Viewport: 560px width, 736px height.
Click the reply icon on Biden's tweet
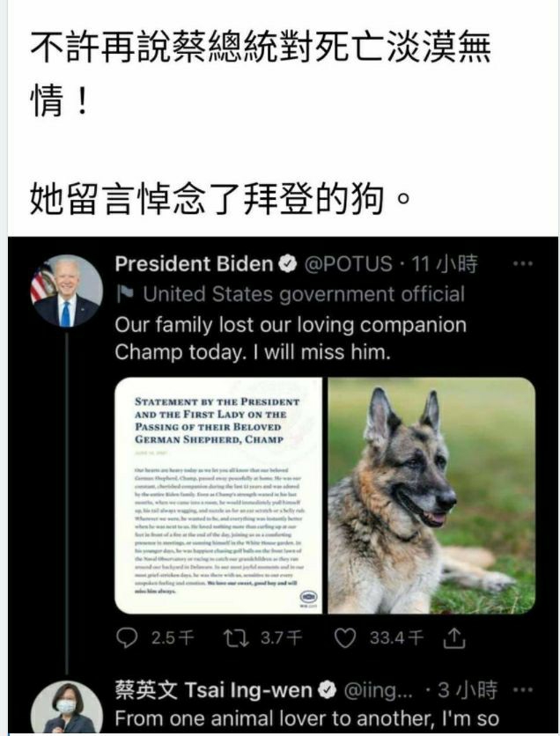click(126, 638)
